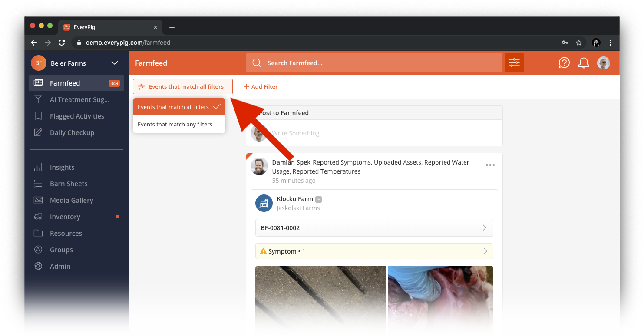Viewport: 644px width, 336px height.
Task: Open the post options three-dot menu
Action: [x=490, y=165]
